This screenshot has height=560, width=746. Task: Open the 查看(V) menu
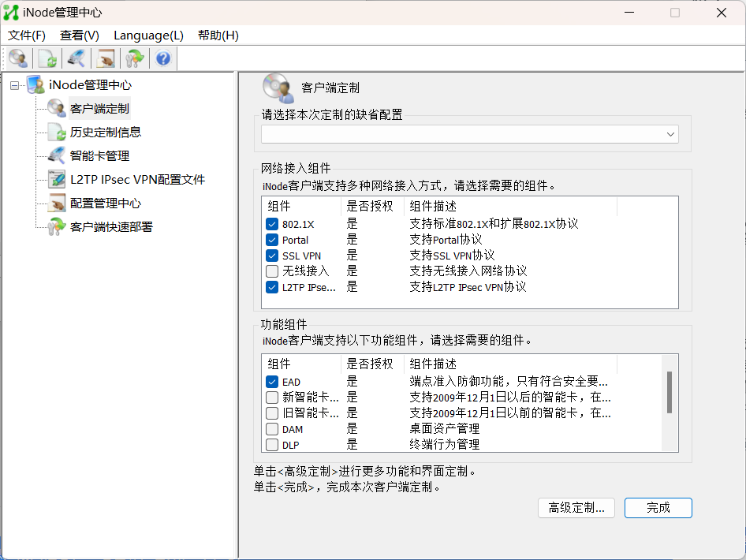80,35
